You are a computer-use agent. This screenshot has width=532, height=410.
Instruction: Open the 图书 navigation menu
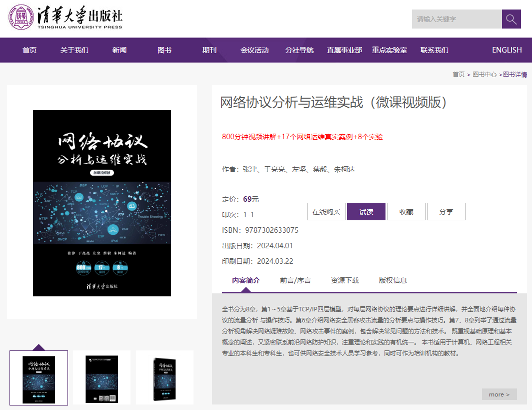[164, 50]
